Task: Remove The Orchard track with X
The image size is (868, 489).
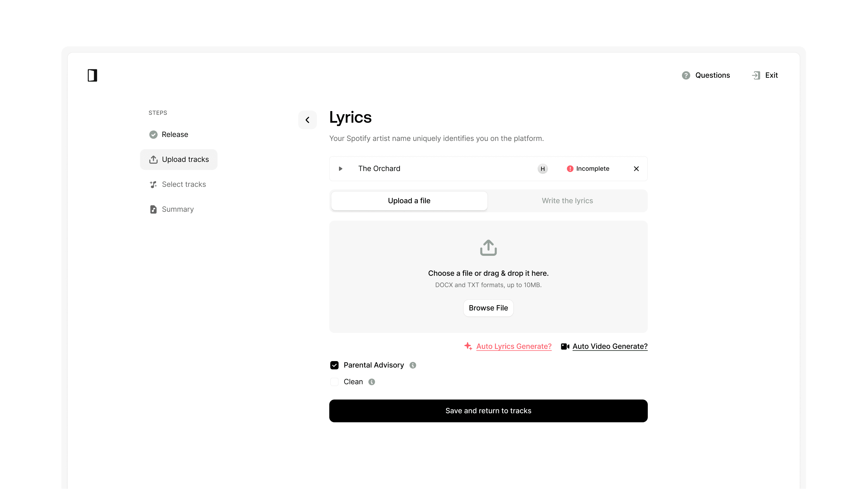Action: [x=636, y=169]
